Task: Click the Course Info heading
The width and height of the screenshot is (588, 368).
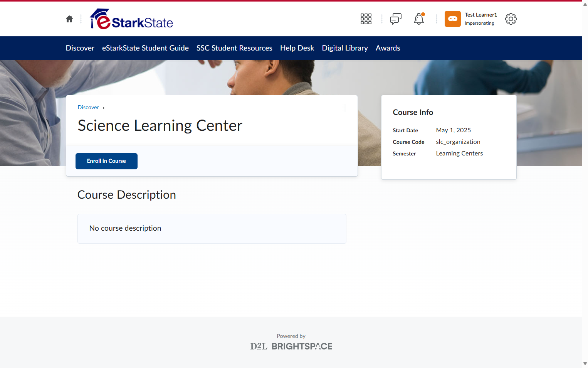Action: pos(413,112)
